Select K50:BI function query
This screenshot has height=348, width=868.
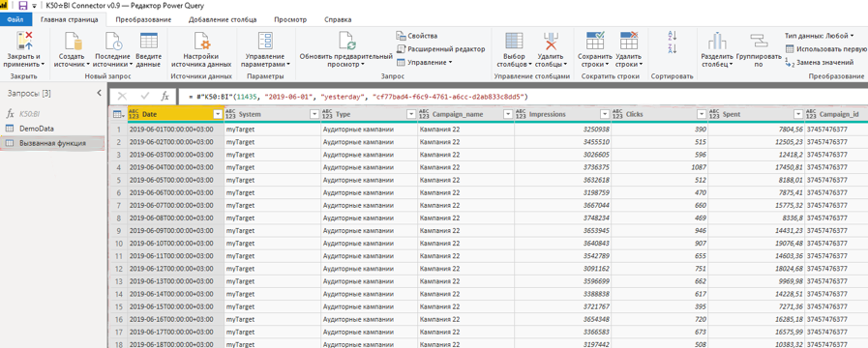coord(52,114)
